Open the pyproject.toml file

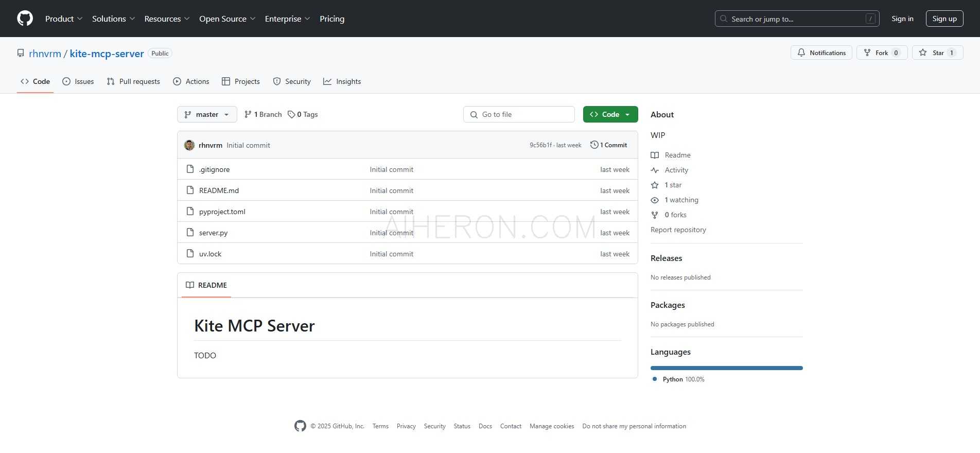coord(222,212)
